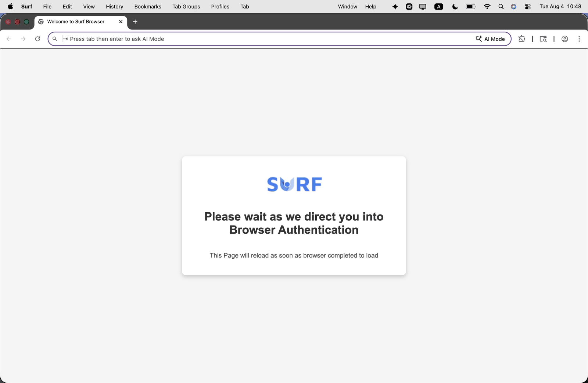Open the History menu
588x383 pixels.
(115, 7)
